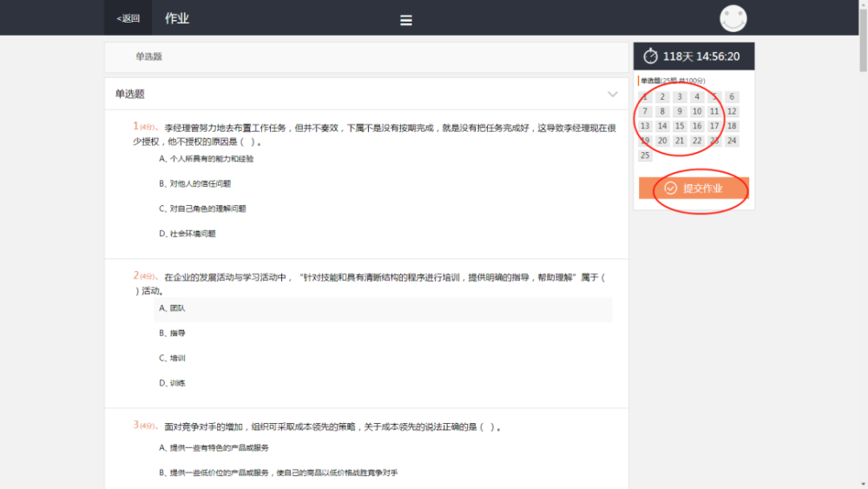This screenshot has width=868, height=489.
Task: Go back using the 返回 button
Action: [128, 18]
